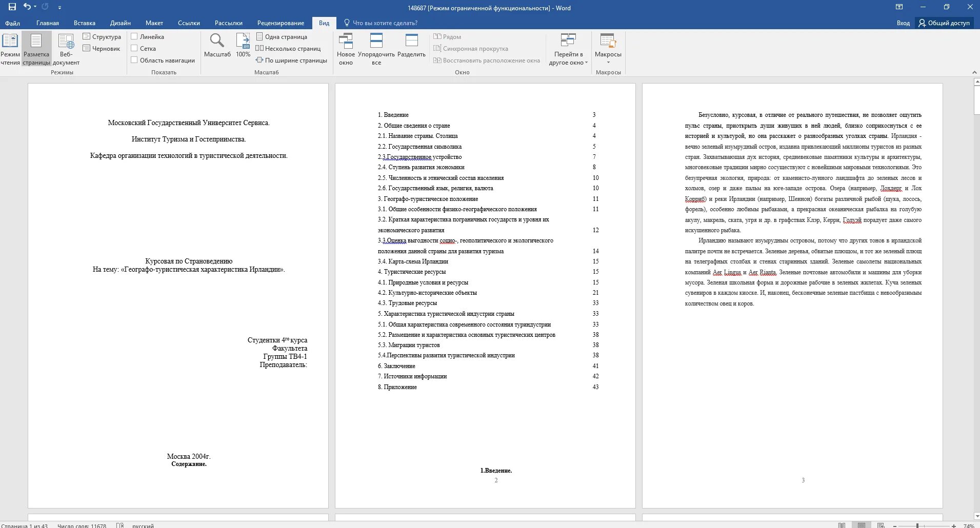Open the Файл tab

12,23
